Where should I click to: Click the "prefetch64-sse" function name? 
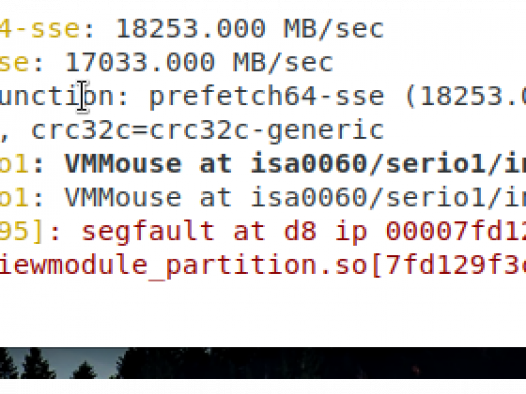(x=266, y=97)
